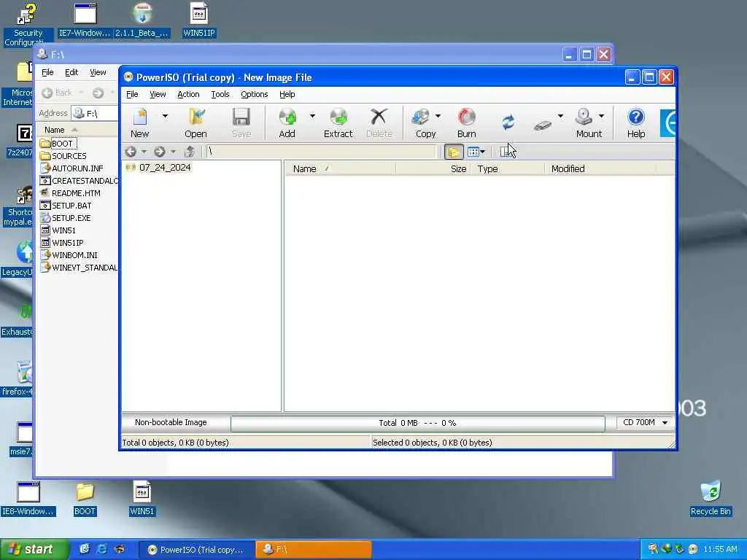Image resolution: width=747 pixels, height=560 pixels.
Task: Click the Mount toolbar icon
Action: tap(589, 122)
